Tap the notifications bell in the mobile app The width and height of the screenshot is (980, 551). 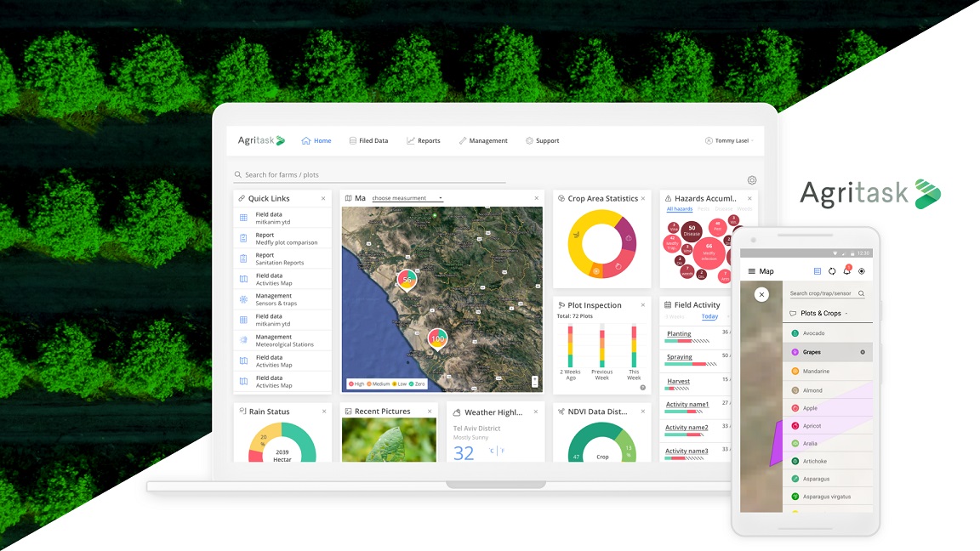click(x=847, y=270)
